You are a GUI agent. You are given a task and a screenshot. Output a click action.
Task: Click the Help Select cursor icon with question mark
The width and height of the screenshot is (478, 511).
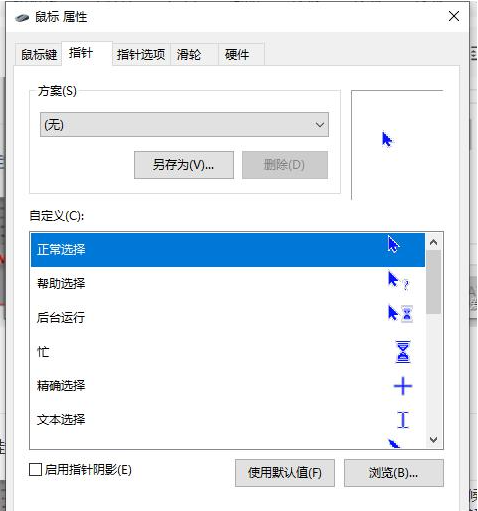[x=398, y=281]
